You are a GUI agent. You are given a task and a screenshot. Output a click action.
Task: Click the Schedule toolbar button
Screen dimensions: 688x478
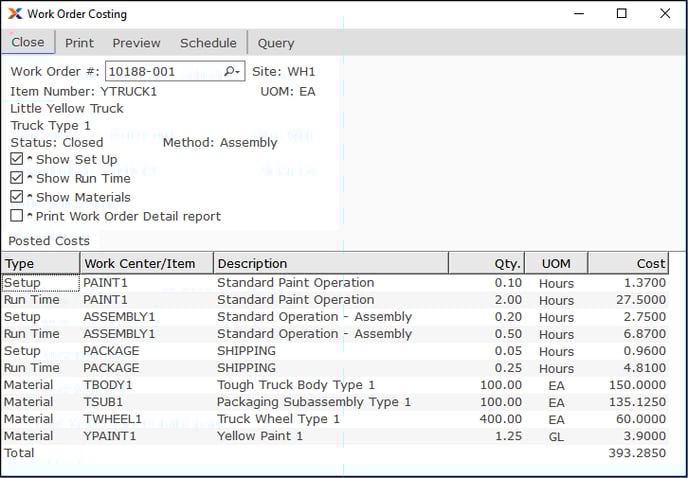coord(207,43)
